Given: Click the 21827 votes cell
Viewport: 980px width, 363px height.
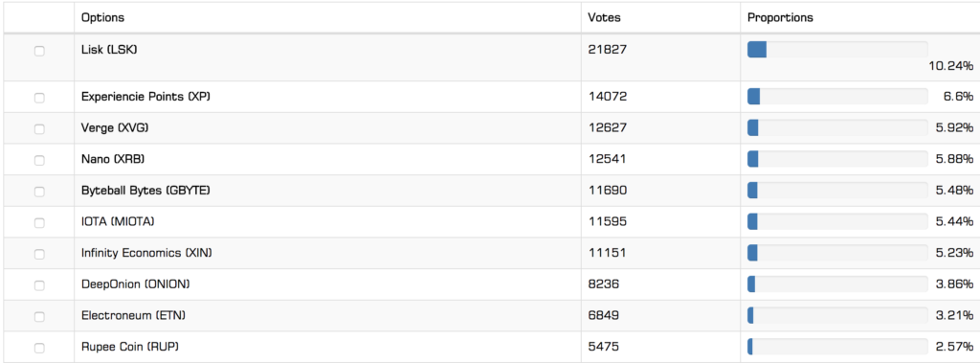Looking at the screenshot, I should click(607, 50).
